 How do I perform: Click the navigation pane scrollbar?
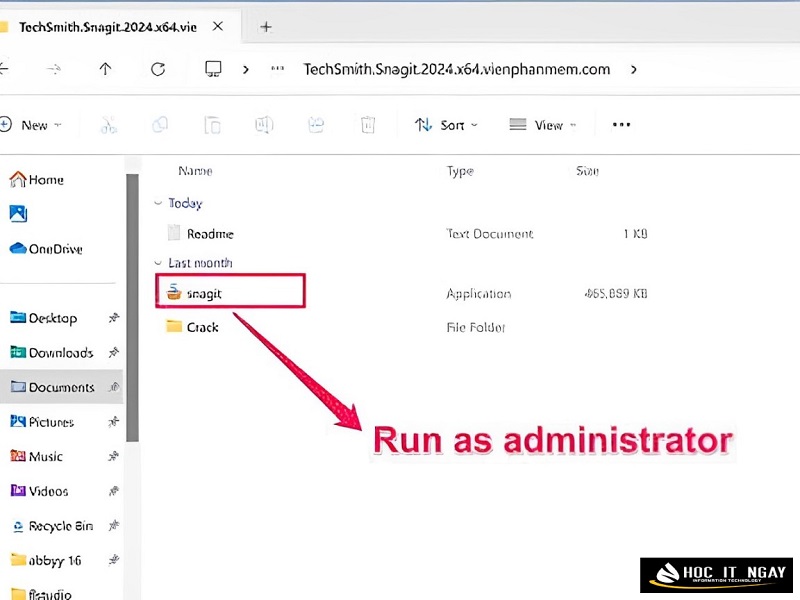[132, 307]
